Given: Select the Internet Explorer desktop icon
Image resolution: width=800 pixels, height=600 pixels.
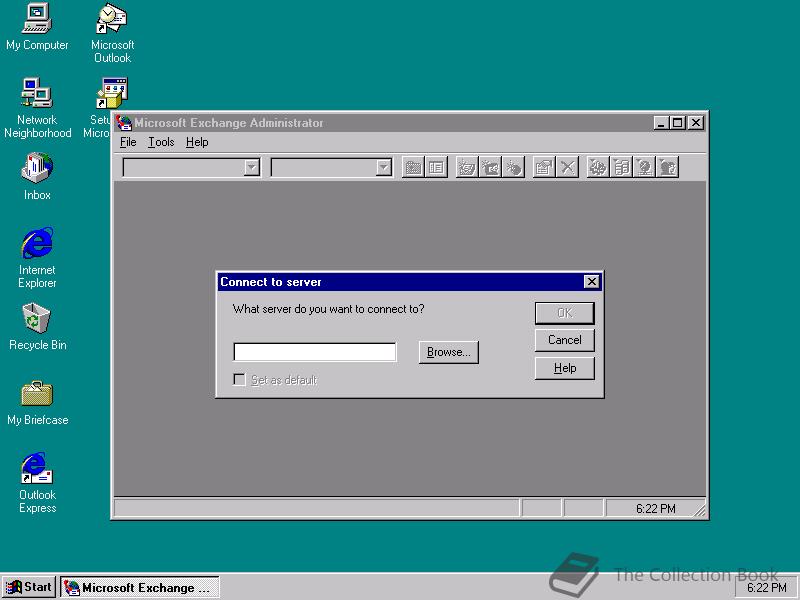Looking at the screenshot, I should [x=37, y=258].
